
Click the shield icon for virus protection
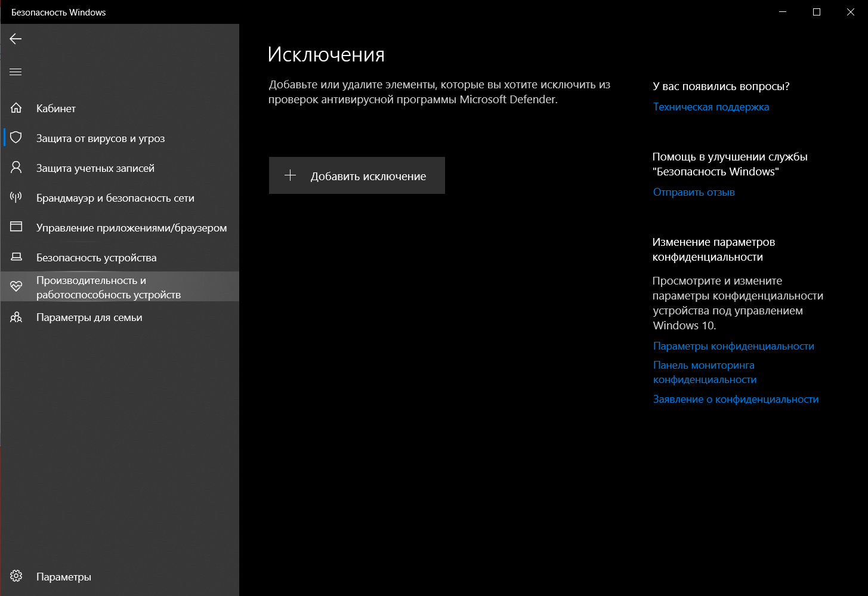tap(16, 138)
